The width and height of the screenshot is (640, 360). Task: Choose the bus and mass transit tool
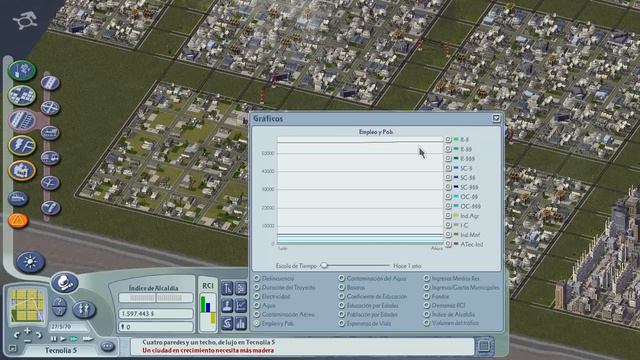coord(50,158)
